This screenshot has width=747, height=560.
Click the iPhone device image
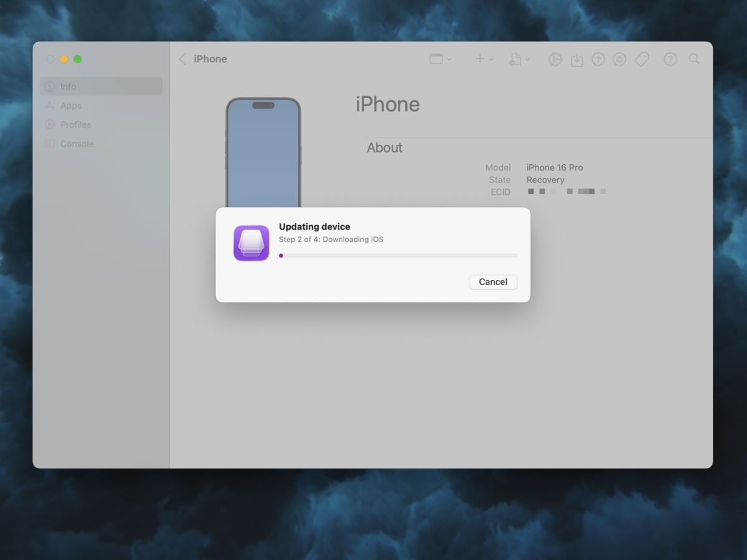pos(263,152)
